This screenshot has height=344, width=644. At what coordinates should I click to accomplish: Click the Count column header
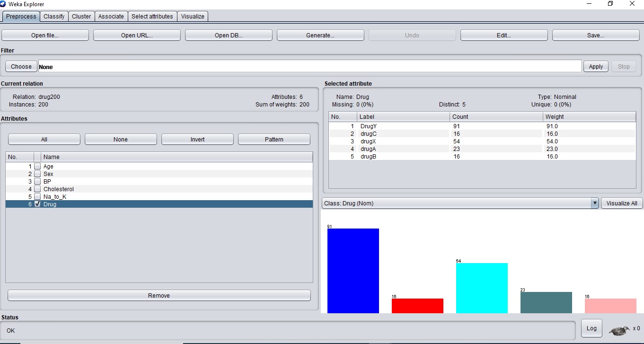pyautogui.click(x=496, y=117)
